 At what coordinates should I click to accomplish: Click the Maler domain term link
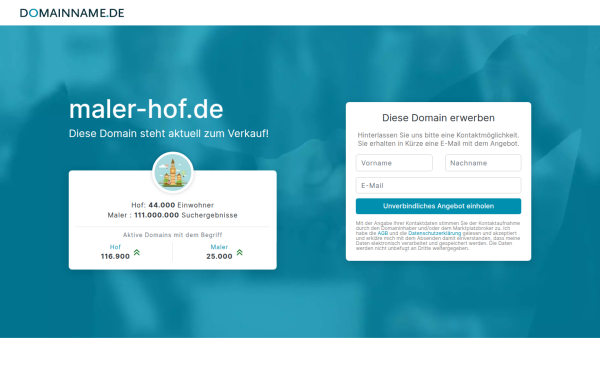coord(219,247)
